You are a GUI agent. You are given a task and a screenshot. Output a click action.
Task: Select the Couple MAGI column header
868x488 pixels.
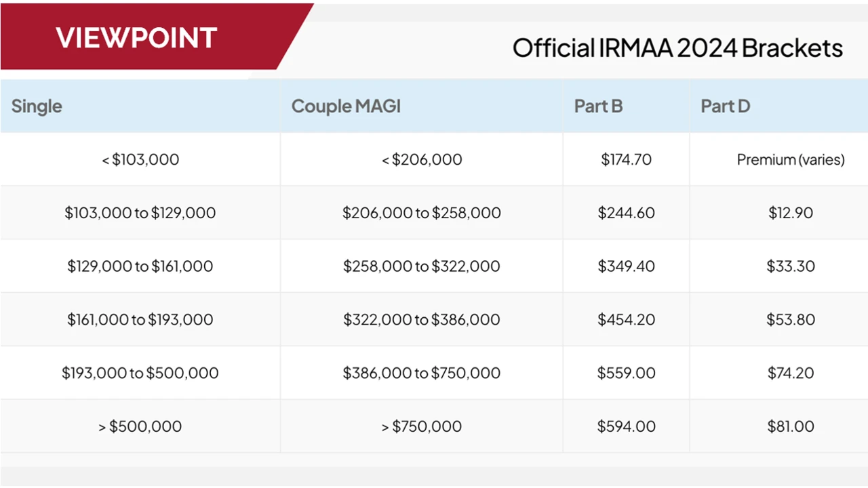[x=346, y=106]
